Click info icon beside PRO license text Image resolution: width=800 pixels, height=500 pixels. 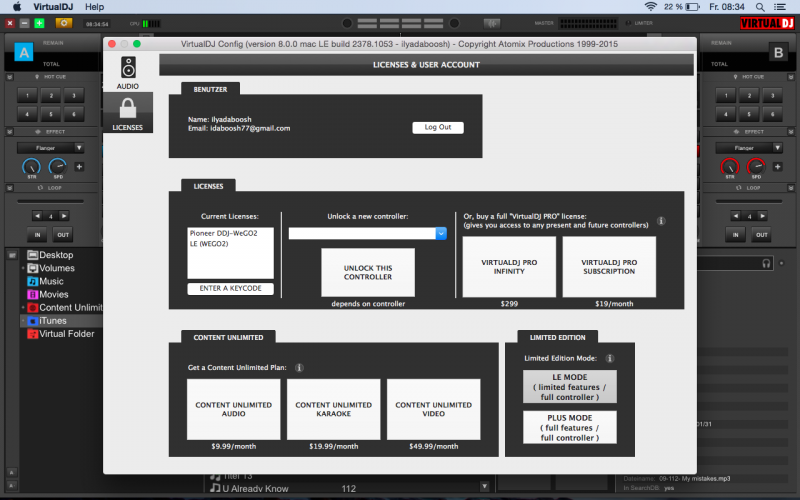click(661, 221)
